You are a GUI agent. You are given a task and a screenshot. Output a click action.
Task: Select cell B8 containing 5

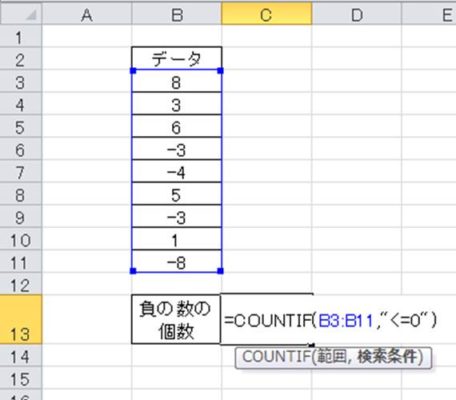[177, 194]
